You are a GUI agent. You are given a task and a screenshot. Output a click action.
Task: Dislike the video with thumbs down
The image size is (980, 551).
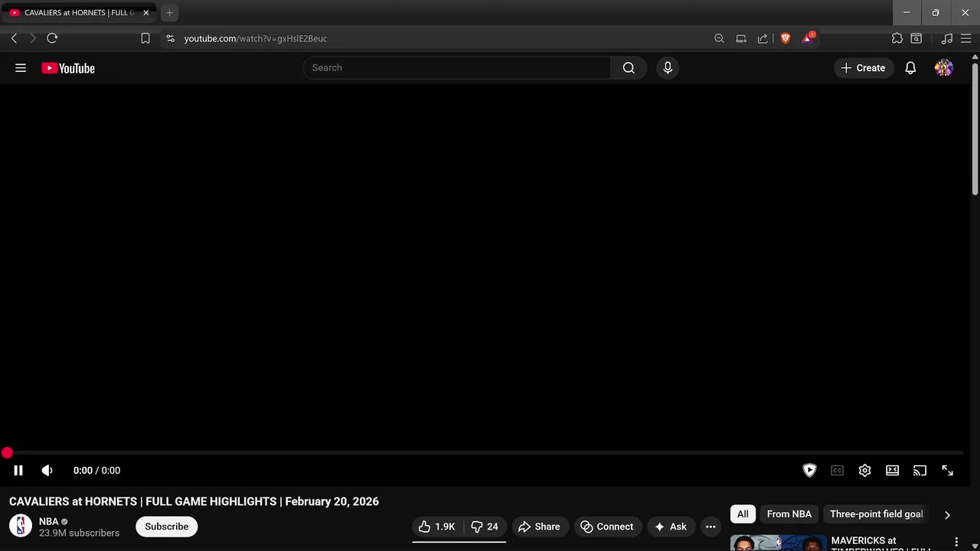coord(485,527)
